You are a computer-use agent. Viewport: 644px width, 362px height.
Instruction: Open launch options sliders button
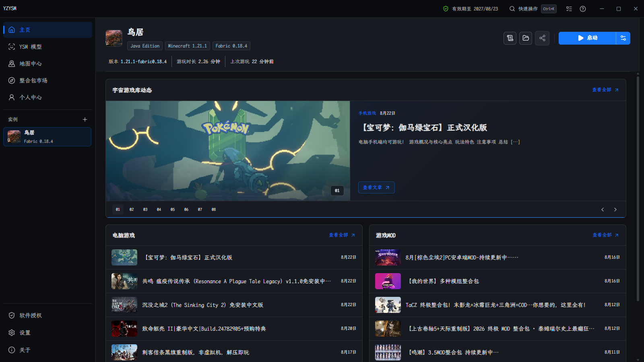click(623, 38)
